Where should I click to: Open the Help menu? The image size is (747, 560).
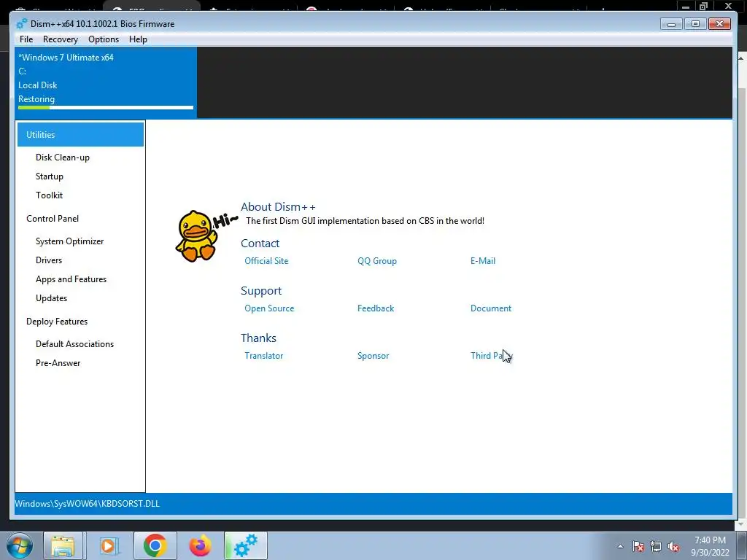138,39
